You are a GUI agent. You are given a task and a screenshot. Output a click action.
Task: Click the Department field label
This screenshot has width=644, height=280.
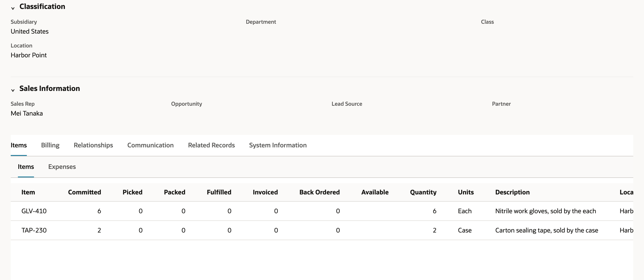pyautogui.click(x=261, y=22)
